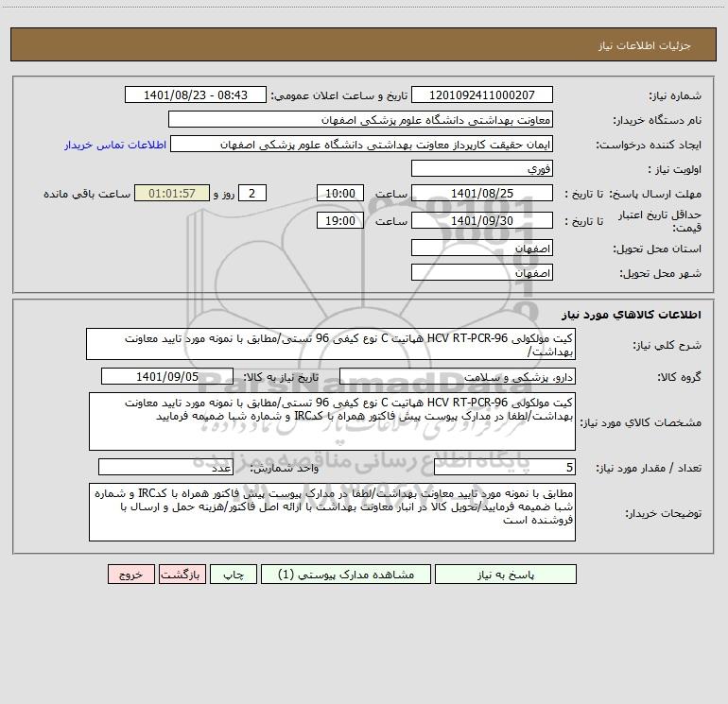Select the need number field 1201092411000207

(x=482, y=94)
